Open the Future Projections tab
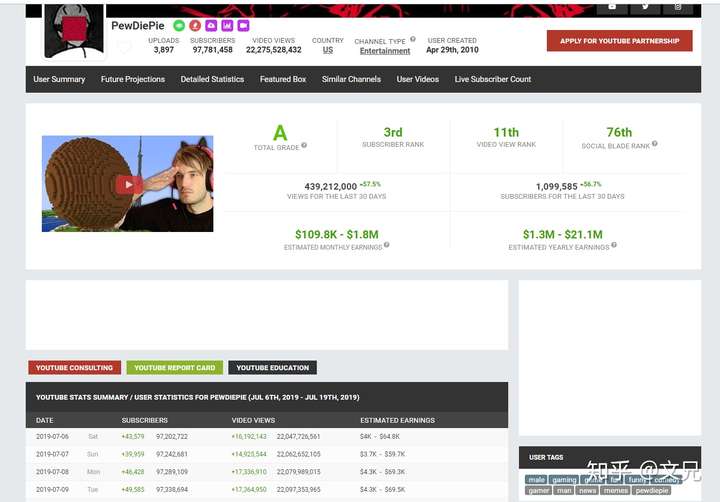 (133, 79)
